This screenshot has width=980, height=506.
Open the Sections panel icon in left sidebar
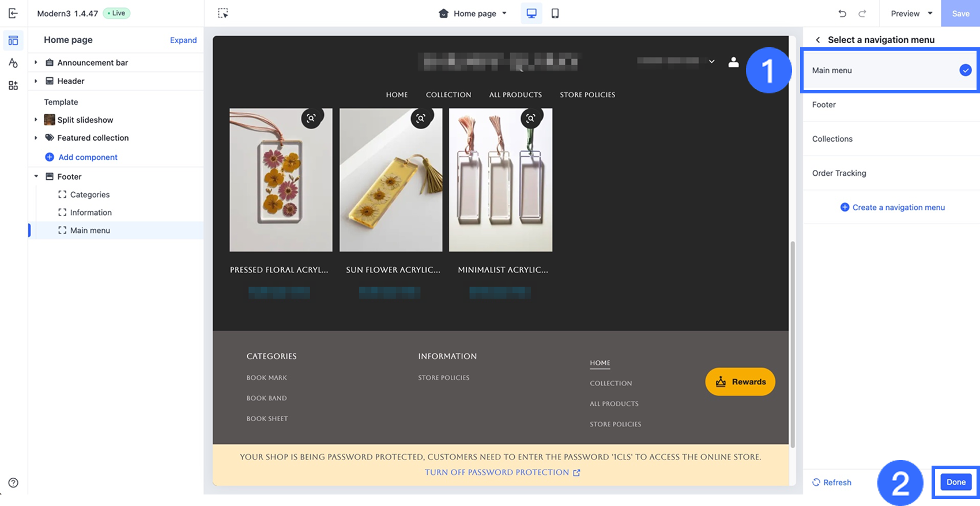tap(13, 40)
